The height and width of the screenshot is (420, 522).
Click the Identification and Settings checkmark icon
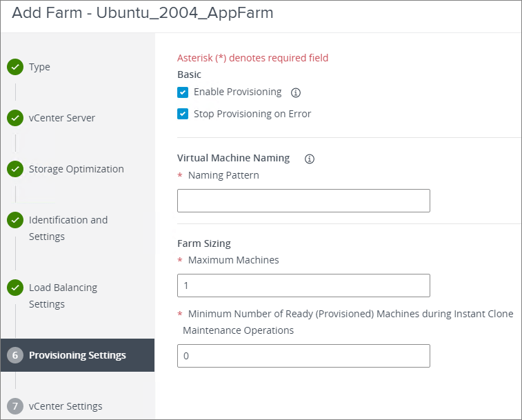[15, 220]
